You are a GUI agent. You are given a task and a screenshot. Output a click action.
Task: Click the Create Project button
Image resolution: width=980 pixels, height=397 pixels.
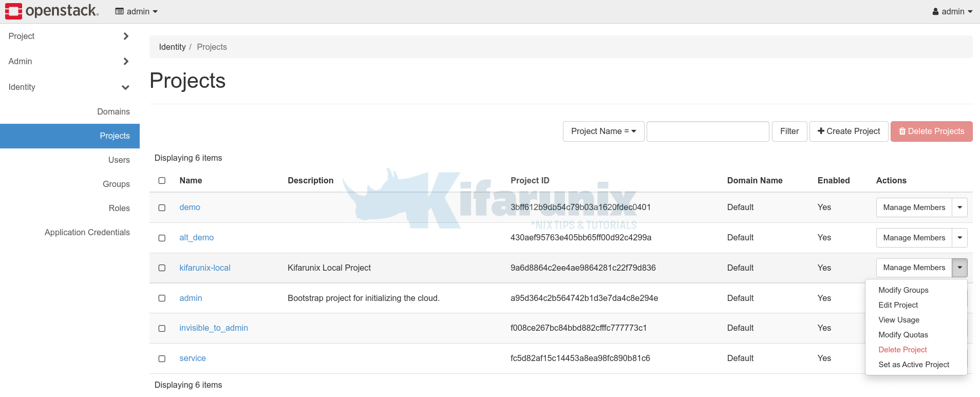pos(849,131)
